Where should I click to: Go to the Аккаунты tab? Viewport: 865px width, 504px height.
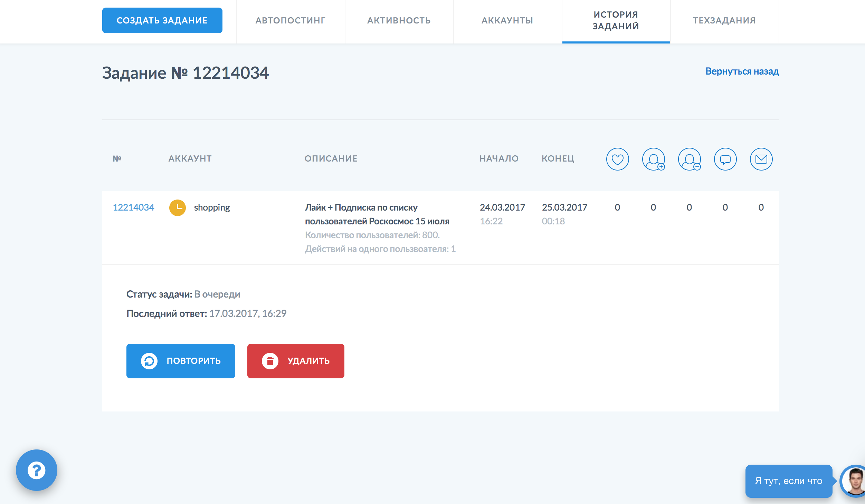pyautogui.click(x=507, y=20)
